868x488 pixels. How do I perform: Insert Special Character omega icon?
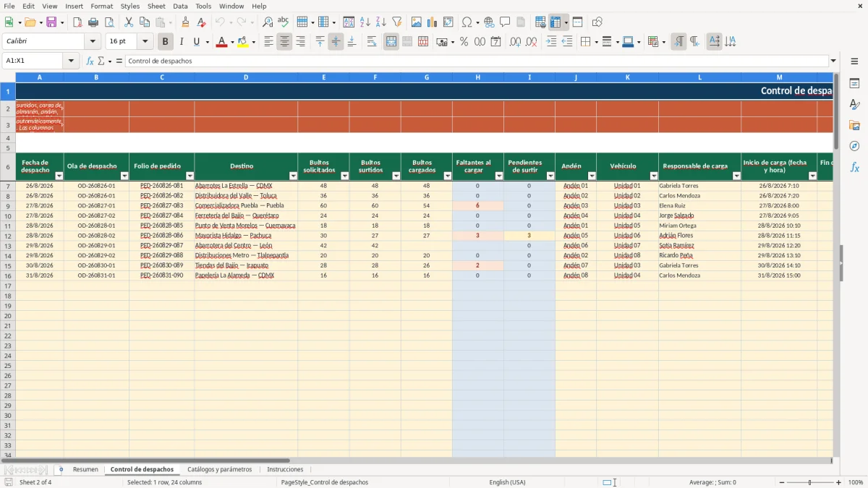coord(467,22)
